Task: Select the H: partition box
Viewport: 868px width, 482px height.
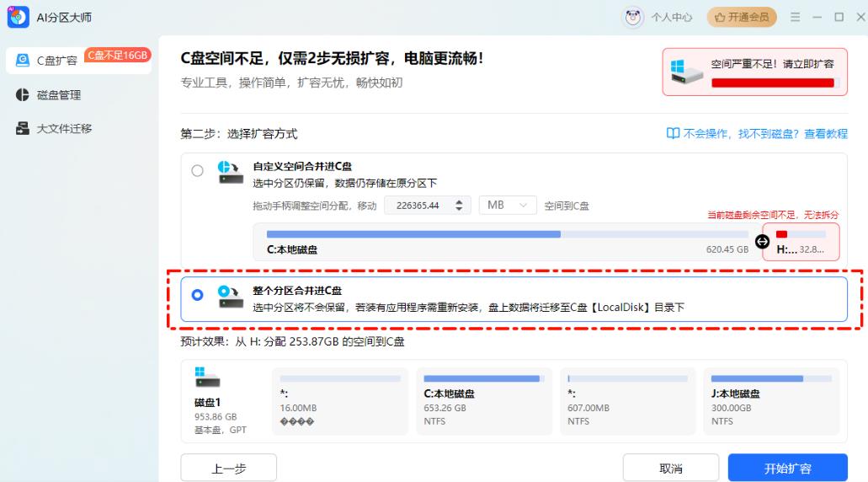Action: 801,242
